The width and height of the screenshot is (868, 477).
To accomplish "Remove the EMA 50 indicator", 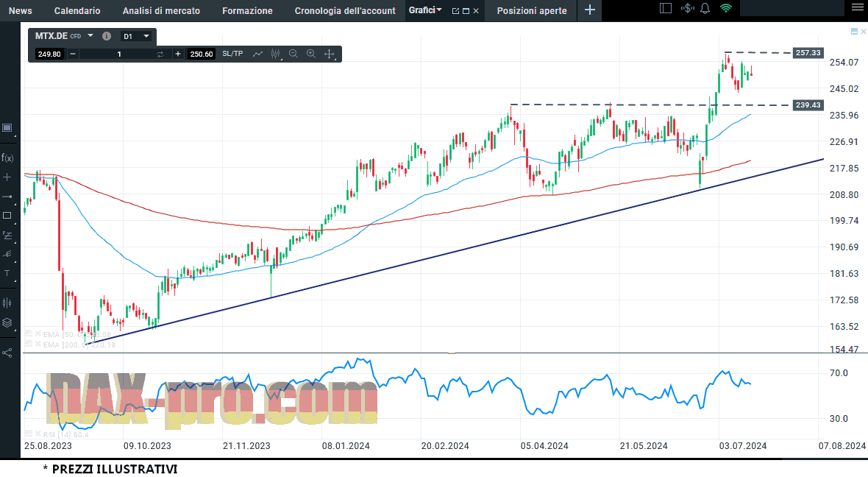I will pyautogui.click(x=38, y=334).
